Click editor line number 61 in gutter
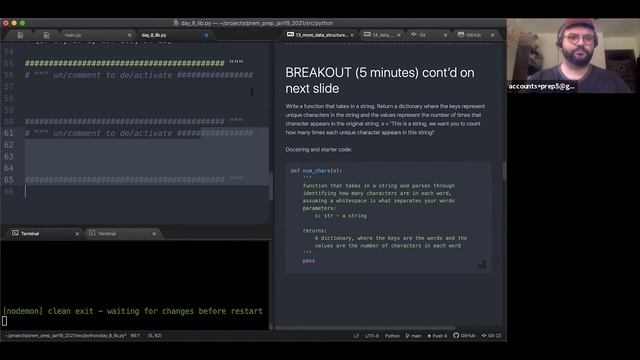Screen dimensions: 640x360 point(9,133)
